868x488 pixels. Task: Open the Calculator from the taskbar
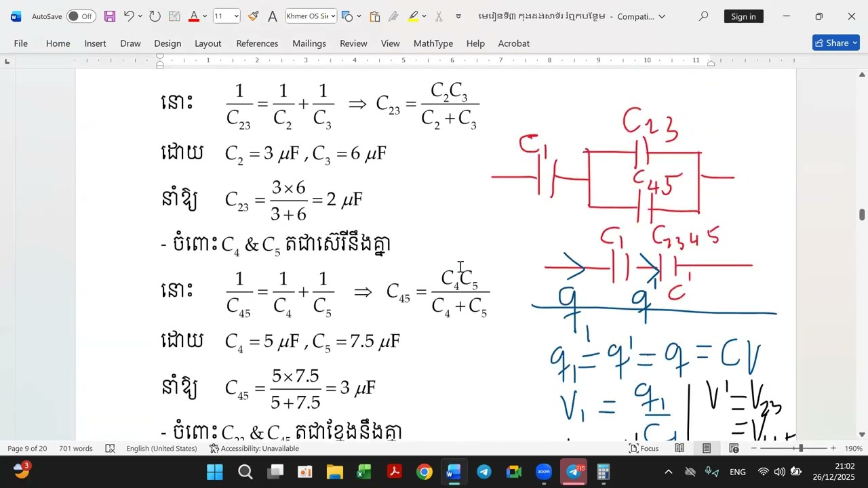604,472
